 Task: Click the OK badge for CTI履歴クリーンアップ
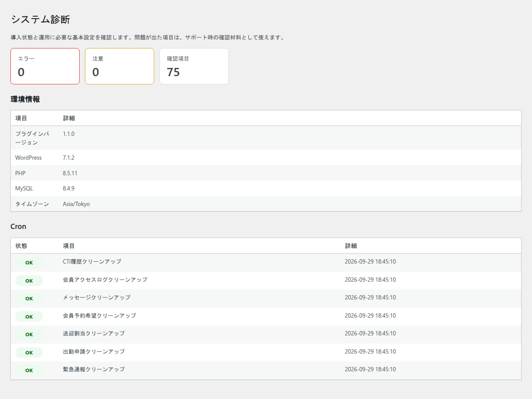point(29,263)
